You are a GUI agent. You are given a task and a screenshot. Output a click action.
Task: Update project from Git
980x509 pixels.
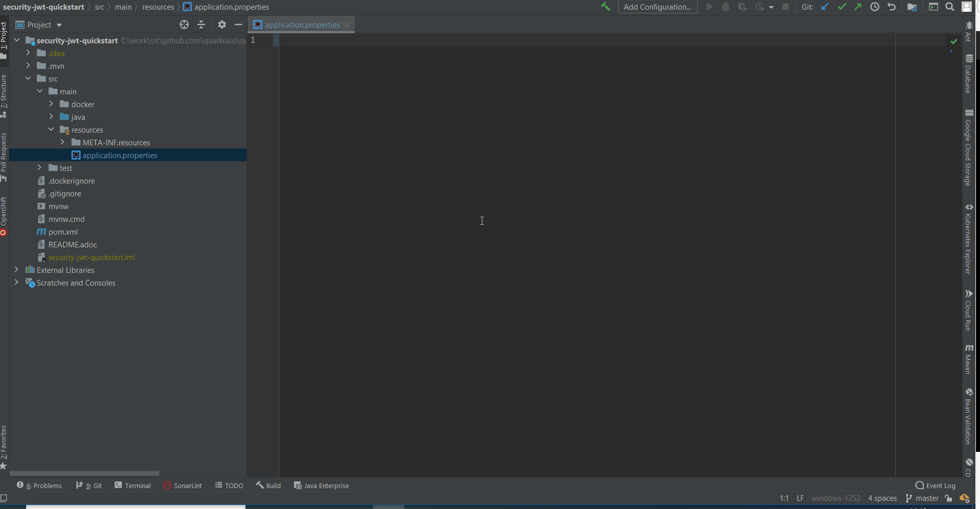825,7
